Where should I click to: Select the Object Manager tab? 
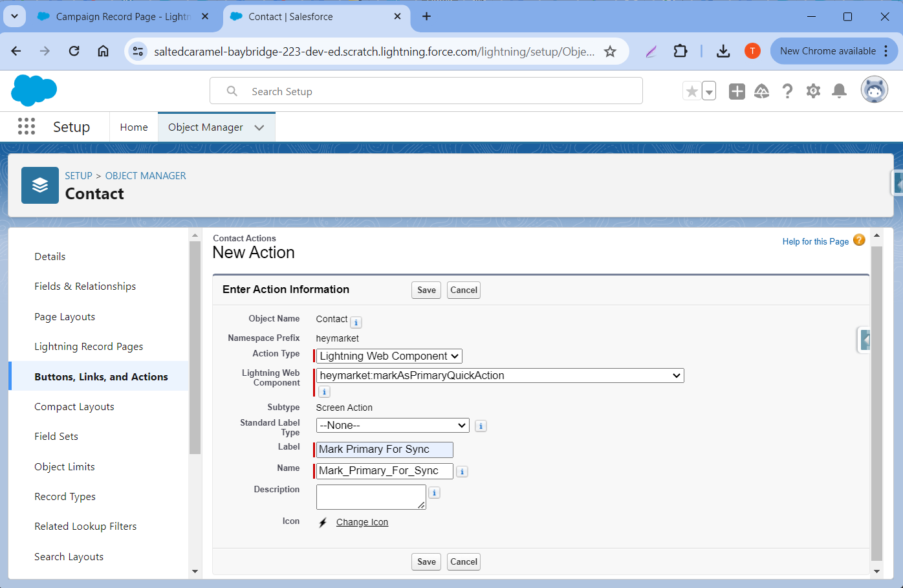pyautogui.click(x=206, y=127)
